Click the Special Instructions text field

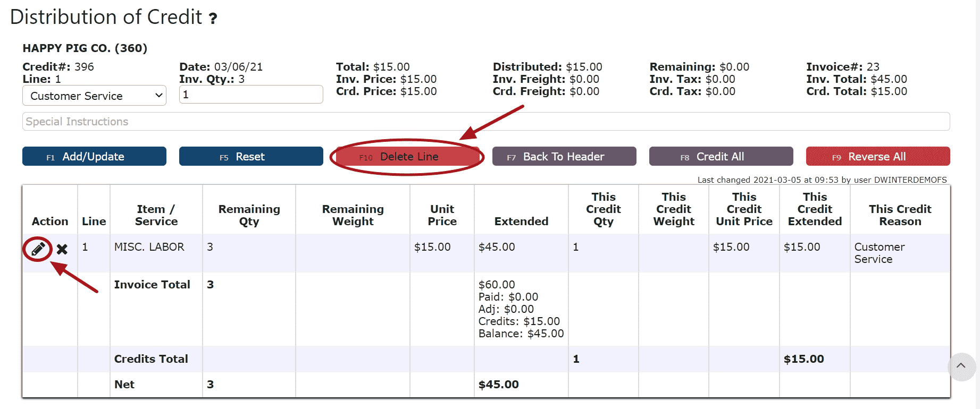pos(485,122)
